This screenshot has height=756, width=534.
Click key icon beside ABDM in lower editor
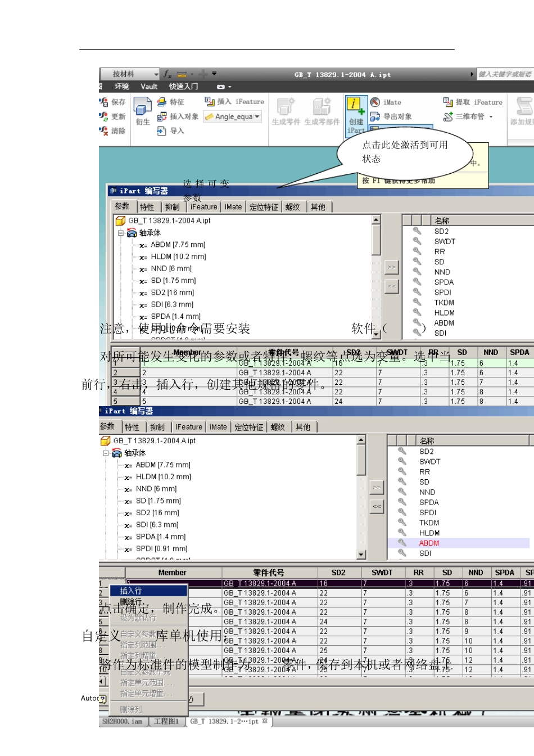pos(402,542)
